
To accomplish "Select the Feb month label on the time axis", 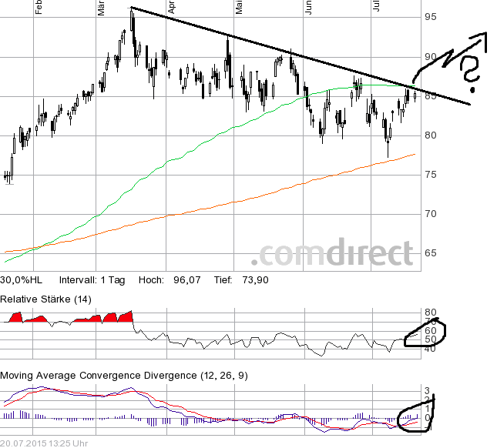I will [35, 8].
